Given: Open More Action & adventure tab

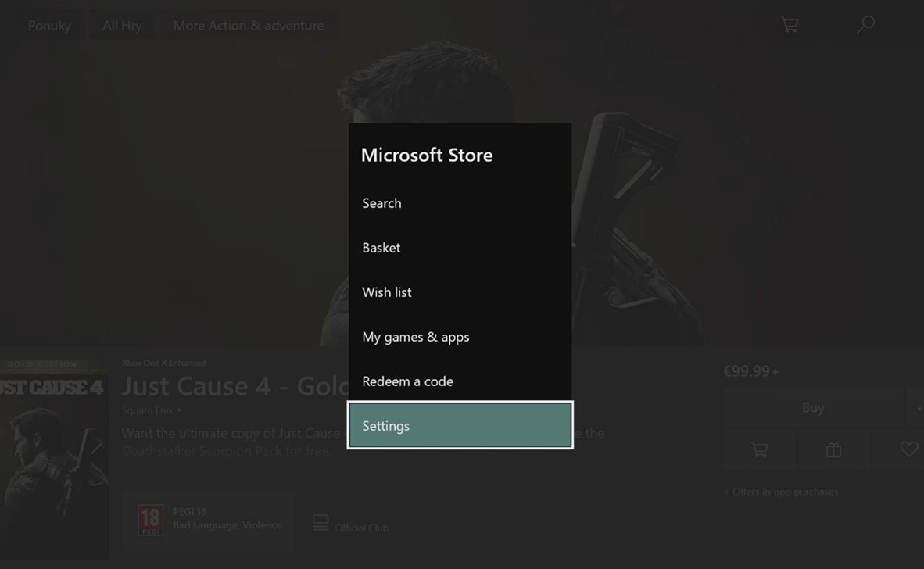Looking at the screenshot, I should 248,25.
